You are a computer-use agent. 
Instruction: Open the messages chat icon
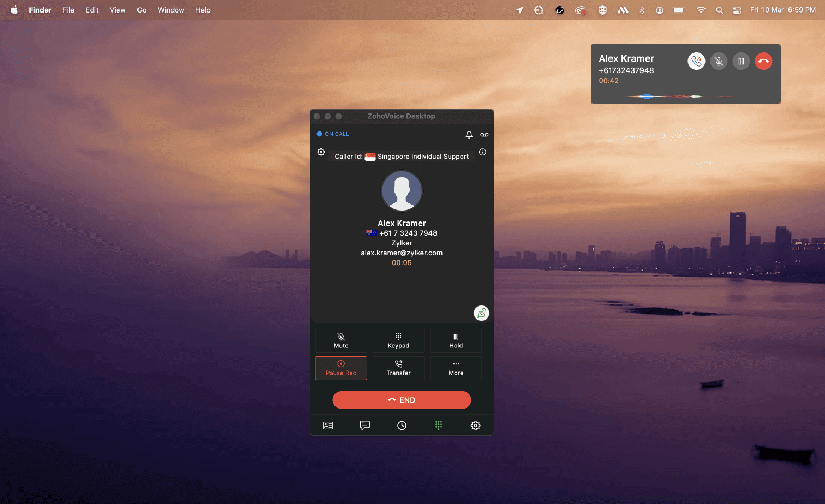coord(364,425)
